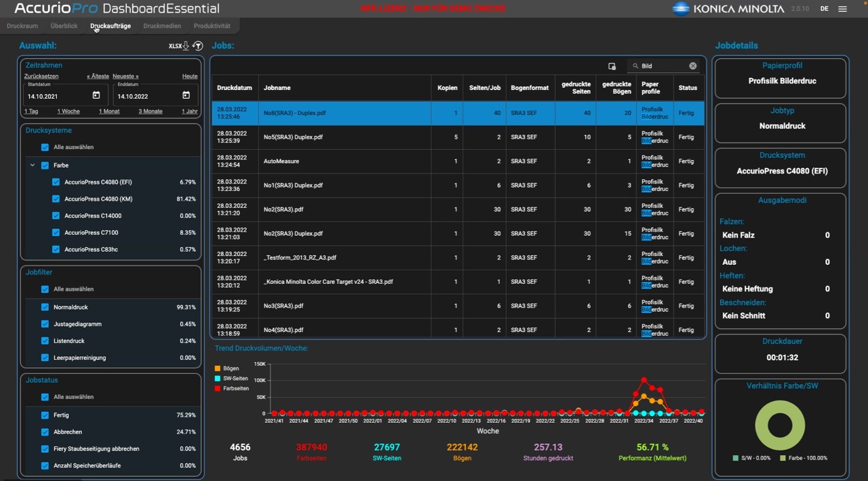Toggle AccurioPress C7100 checkbox

click(56, 233)
